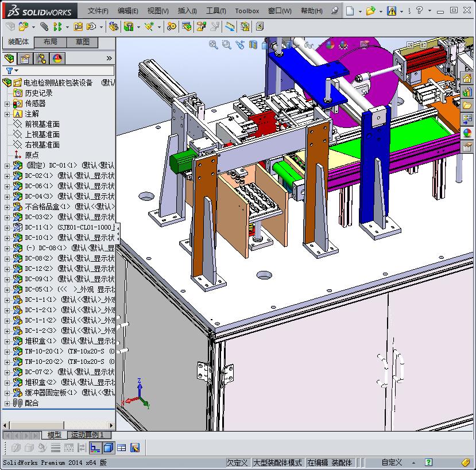Viewport: 476px width, 470px height.
Task: Switch to the 布局 tab
Action: click(x=51, y=42)
